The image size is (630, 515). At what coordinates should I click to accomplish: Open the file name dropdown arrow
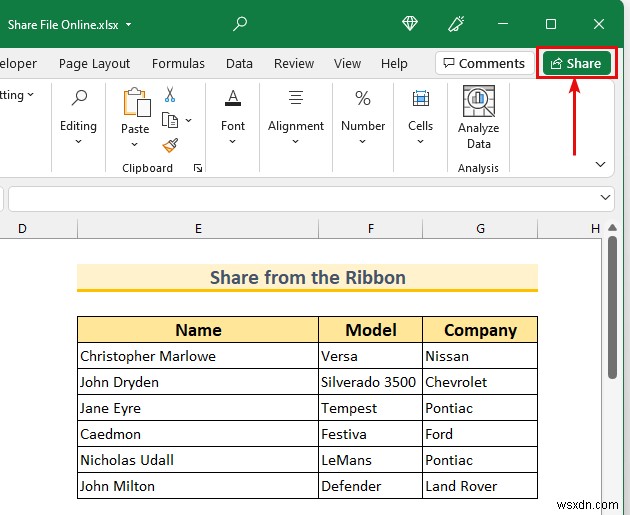click(129, 25)
